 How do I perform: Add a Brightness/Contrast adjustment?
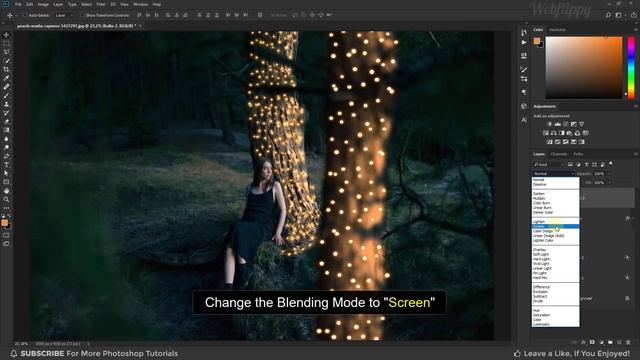(549, 124)
